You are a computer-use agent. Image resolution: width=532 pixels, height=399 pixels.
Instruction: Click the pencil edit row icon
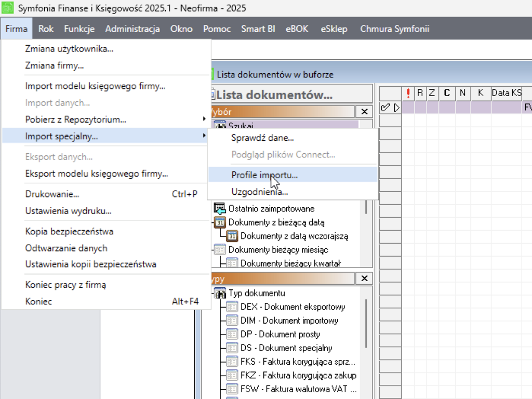pos(385,108)
